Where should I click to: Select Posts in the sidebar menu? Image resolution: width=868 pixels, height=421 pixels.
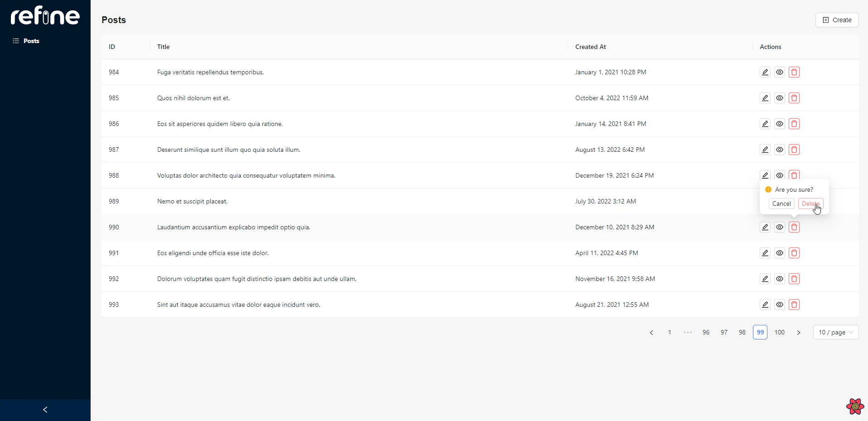tap(31, 41)
